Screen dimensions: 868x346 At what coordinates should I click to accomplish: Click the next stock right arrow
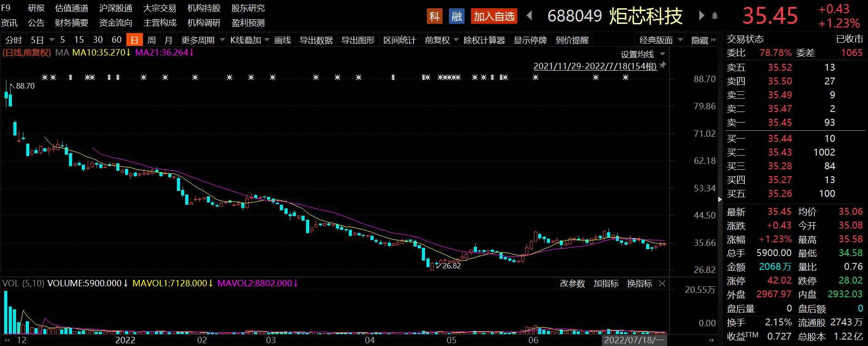click(x=701, y=16)
